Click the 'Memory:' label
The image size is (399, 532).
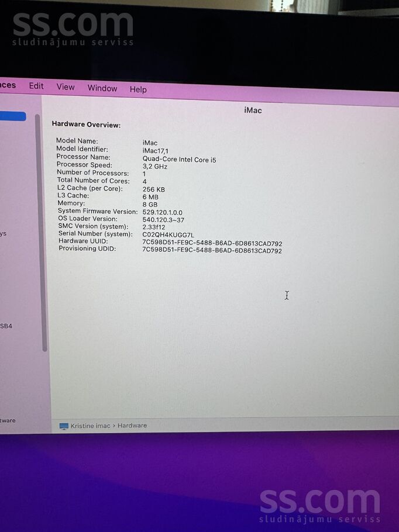point(71,203)
